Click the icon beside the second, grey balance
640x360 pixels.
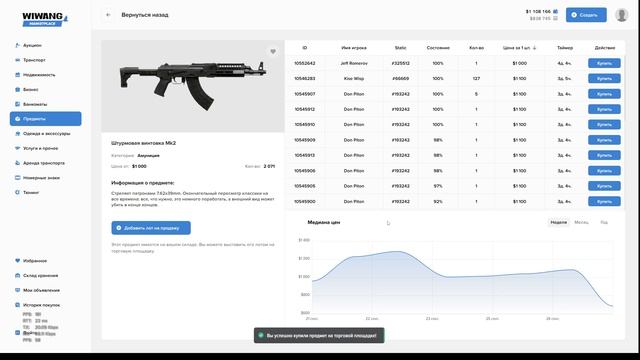(x=556, y=18)
